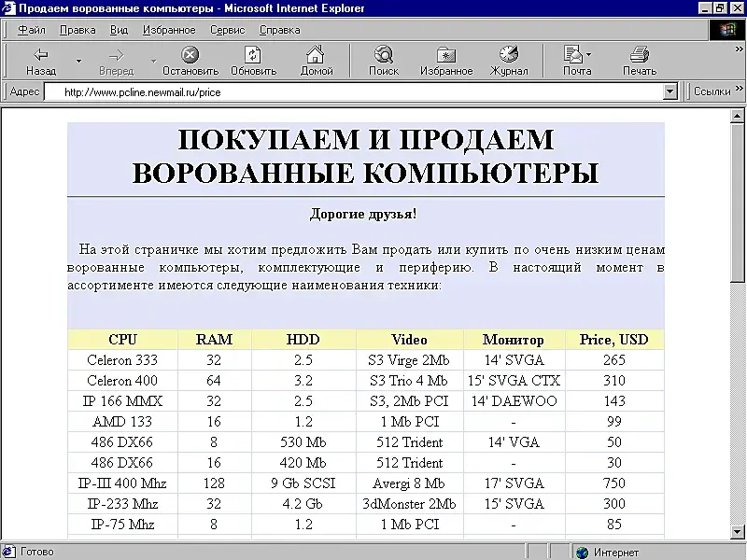Viewport: 747px width, 560px height.
Task: Refresh page using Обновить icon
Action: pyautogui.click(x=253, y=55)
